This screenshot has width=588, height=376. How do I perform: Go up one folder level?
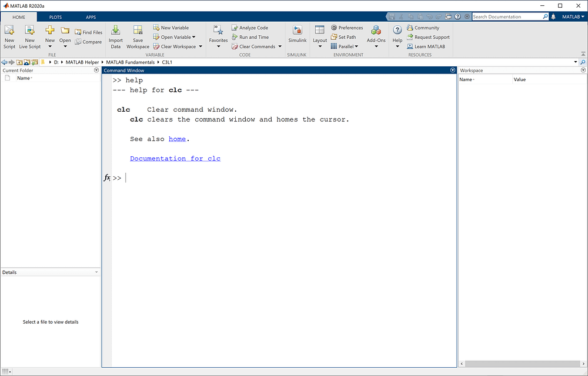19,62
